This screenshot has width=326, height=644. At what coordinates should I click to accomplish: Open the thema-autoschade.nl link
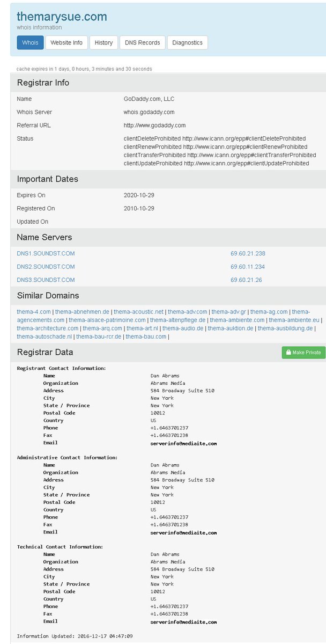point(44,336)
